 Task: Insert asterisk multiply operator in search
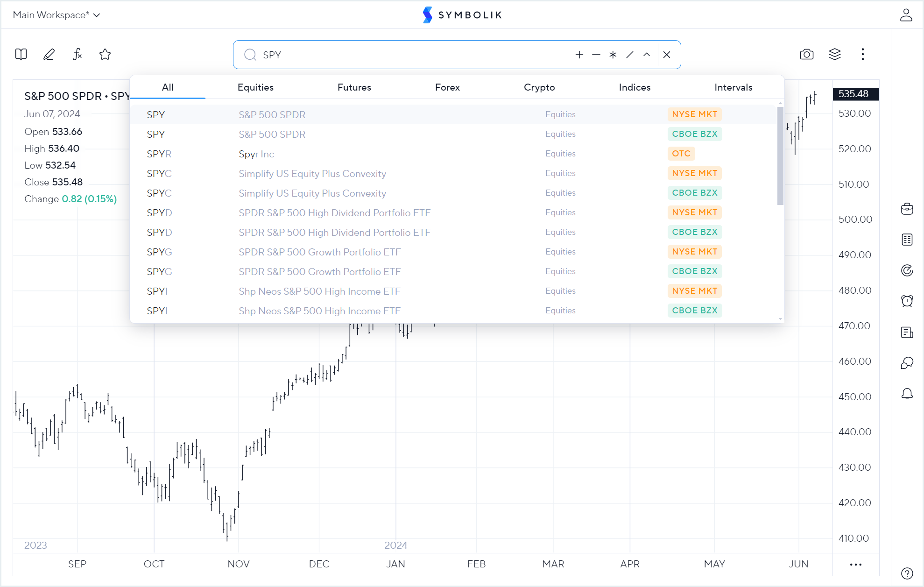[613, 55]
